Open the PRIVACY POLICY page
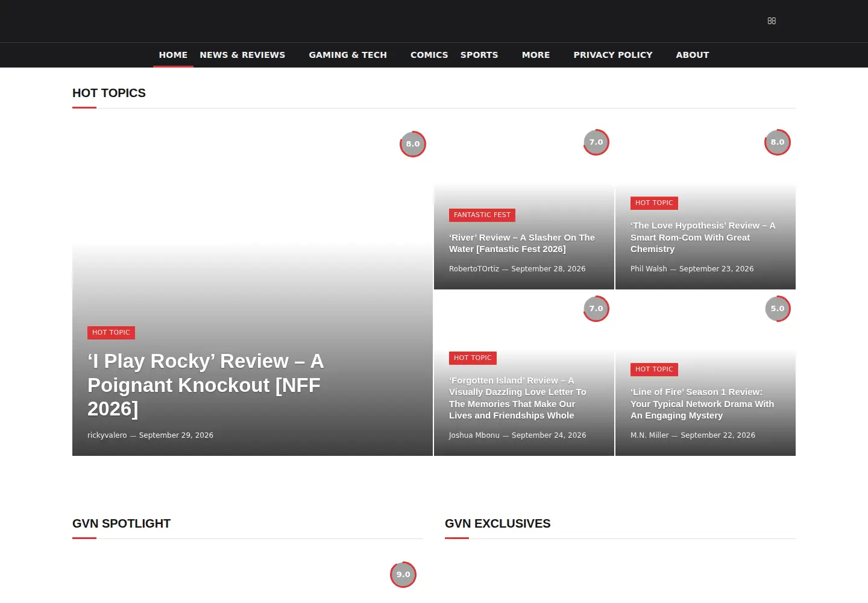 (613, 55)
